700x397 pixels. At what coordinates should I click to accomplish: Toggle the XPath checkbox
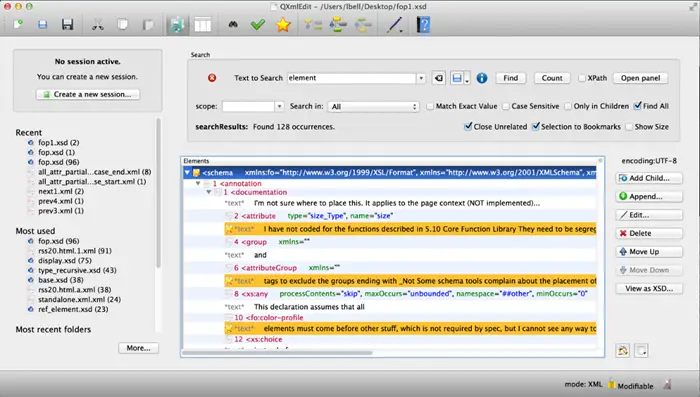[582, 78]
